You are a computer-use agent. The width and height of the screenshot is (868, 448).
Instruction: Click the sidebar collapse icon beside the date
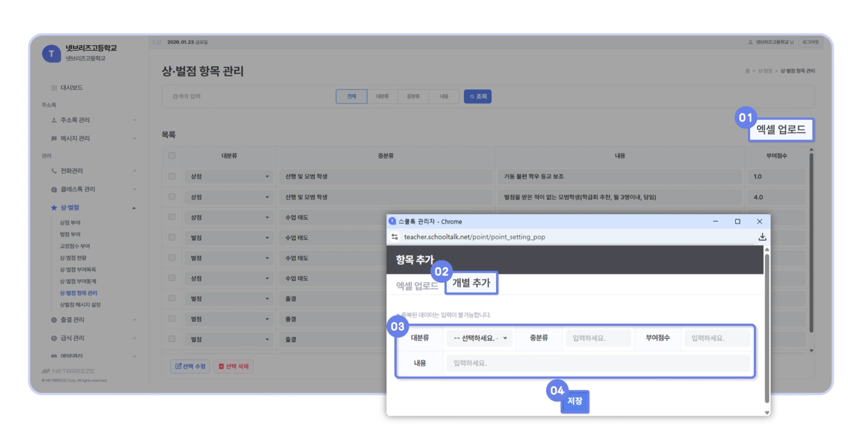coord(157,42)
